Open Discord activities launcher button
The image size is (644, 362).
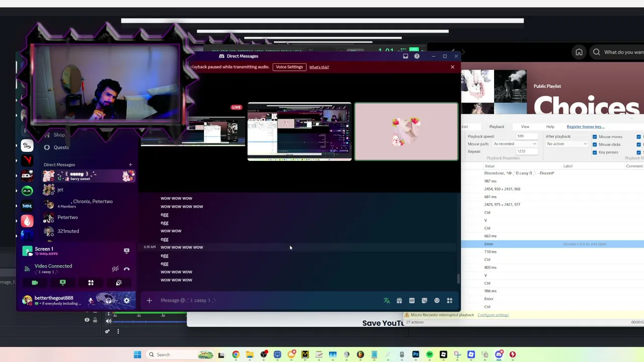coord(91,283)
